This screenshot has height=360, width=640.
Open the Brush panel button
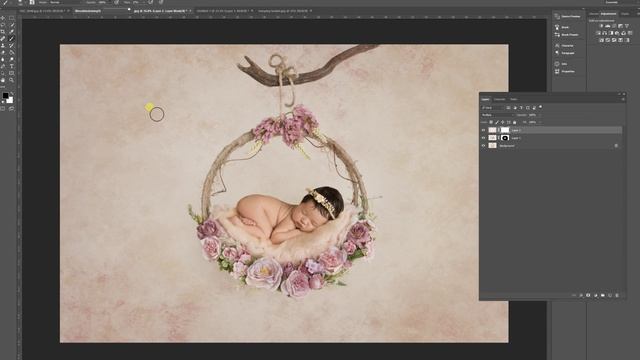[x=561, y=27]
